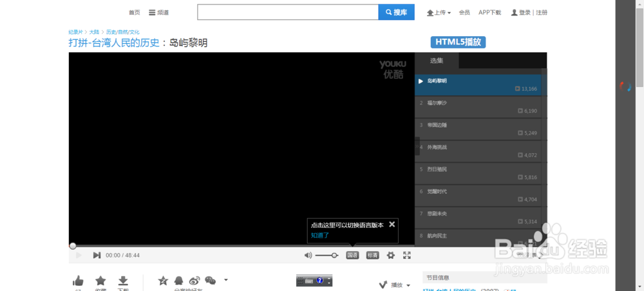Image resolution: width=644 pixels, height=291 pixels.
Task: Skip to the next episode
Action: coord(97,256)
